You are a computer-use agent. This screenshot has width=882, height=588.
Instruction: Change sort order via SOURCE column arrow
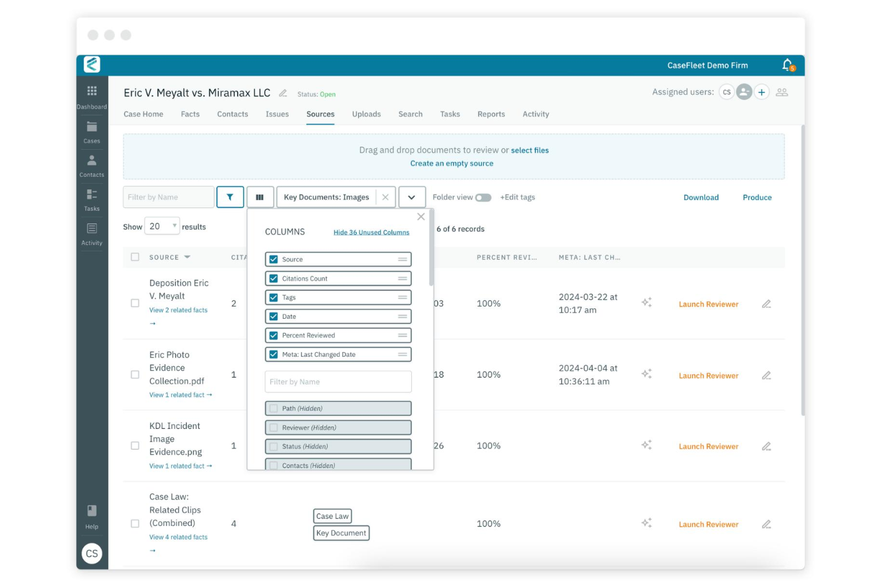coord(187,257)
